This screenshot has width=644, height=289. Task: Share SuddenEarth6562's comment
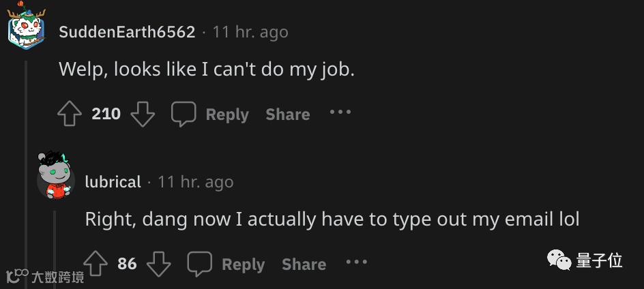[x=287, y=115]
